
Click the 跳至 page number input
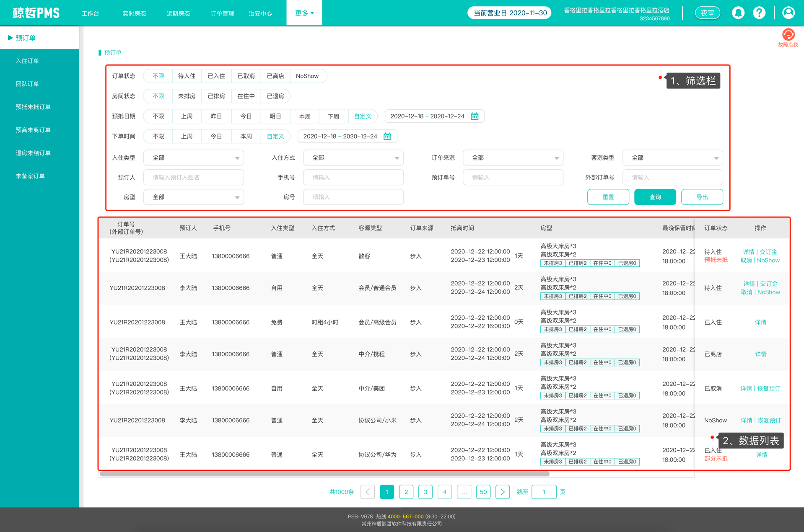544,492
